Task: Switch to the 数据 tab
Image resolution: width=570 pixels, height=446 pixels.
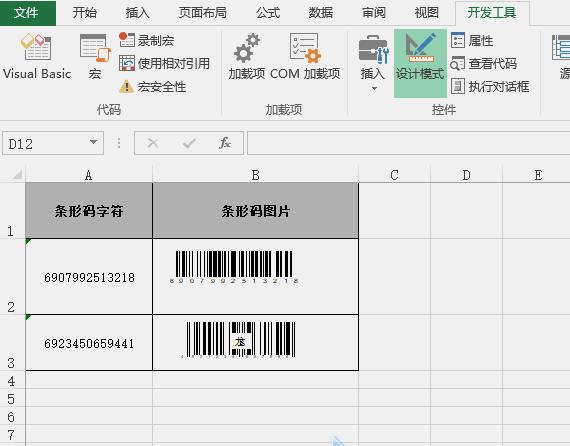Action: click(321, 13)
